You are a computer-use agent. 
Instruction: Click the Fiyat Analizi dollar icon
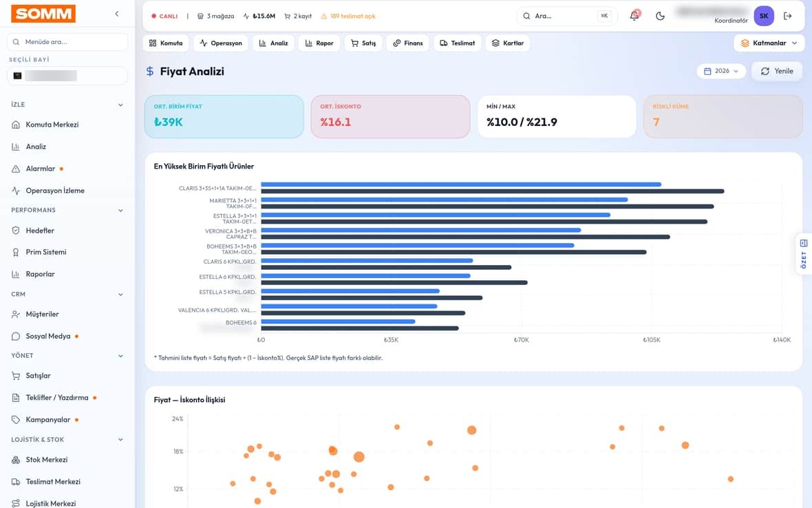click(149, 72)
